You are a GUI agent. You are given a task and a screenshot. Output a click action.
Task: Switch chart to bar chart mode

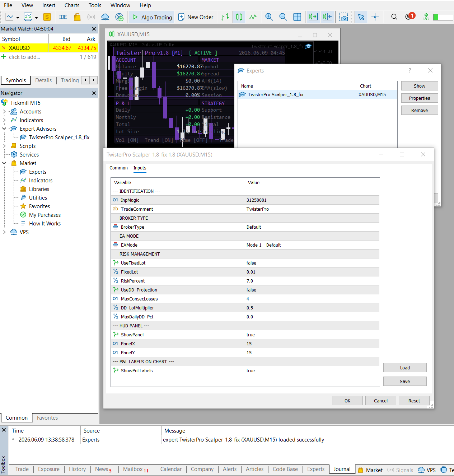[x=225, y=17]
